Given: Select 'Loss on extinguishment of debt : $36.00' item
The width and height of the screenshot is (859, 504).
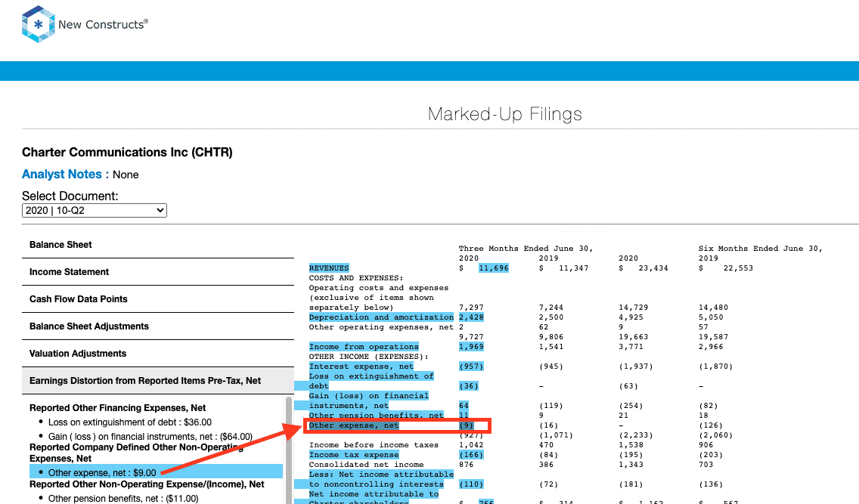Looking at the screenshot, I should [130, 422].
